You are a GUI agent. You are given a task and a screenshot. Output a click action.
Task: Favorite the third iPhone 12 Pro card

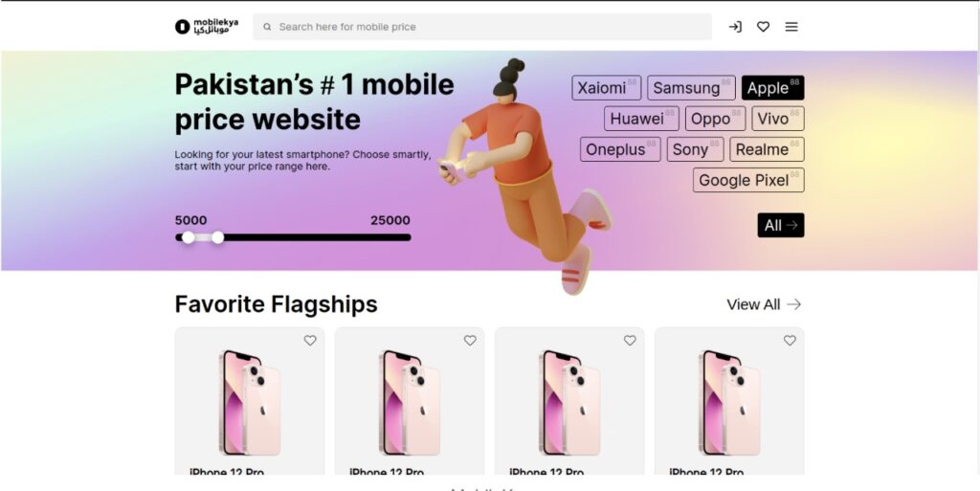pos(630,341)
